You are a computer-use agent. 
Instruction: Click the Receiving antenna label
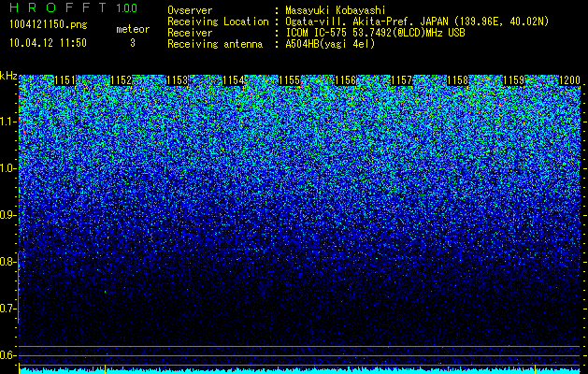click(x=215, y=44)
